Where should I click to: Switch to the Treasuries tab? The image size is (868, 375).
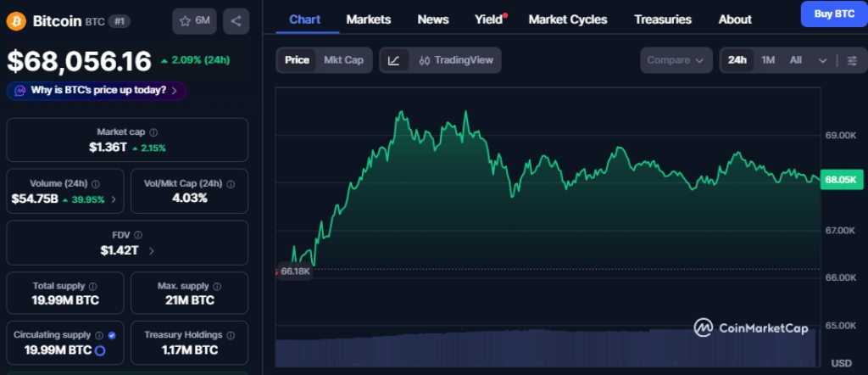click(x=663, y=20)
